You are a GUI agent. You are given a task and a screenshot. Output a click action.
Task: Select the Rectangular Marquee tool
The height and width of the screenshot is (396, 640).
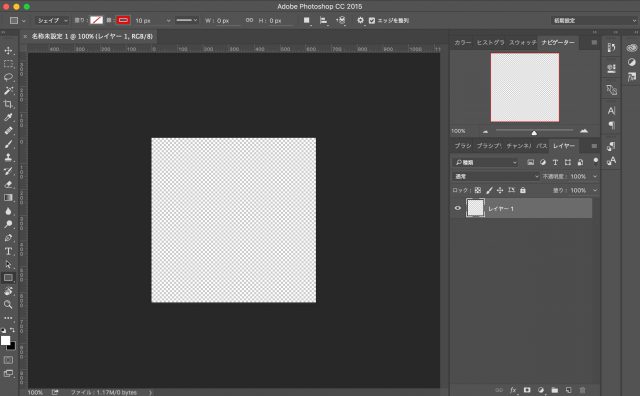[8, 64]
